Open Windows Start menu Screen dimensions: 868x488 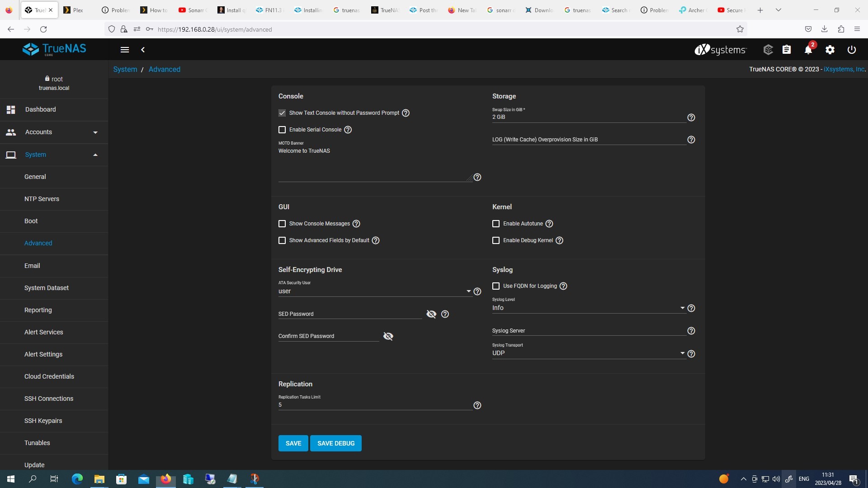point(11,479)
